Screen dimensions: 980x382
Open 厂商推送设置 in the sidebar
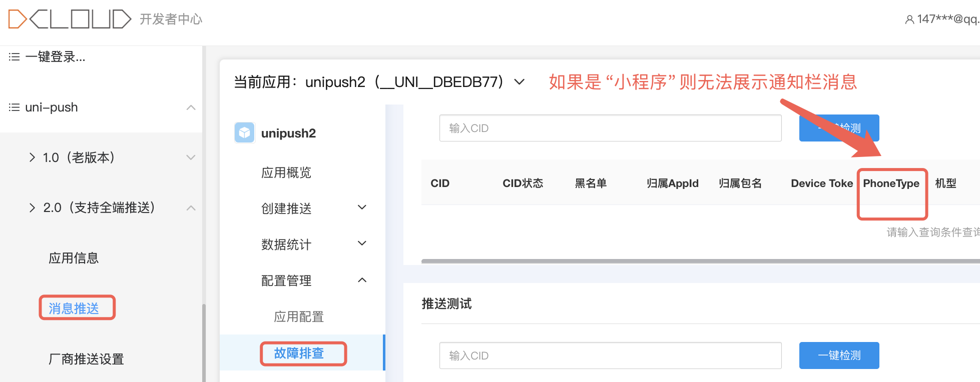pyautogui.click(x=86, y=359)
